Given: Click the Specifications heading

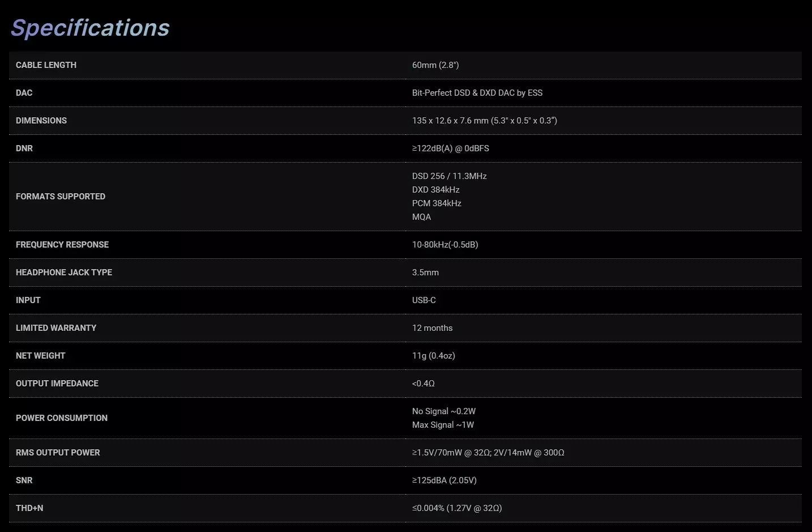Looking at the screenshot, I should (x=90, y=28).
